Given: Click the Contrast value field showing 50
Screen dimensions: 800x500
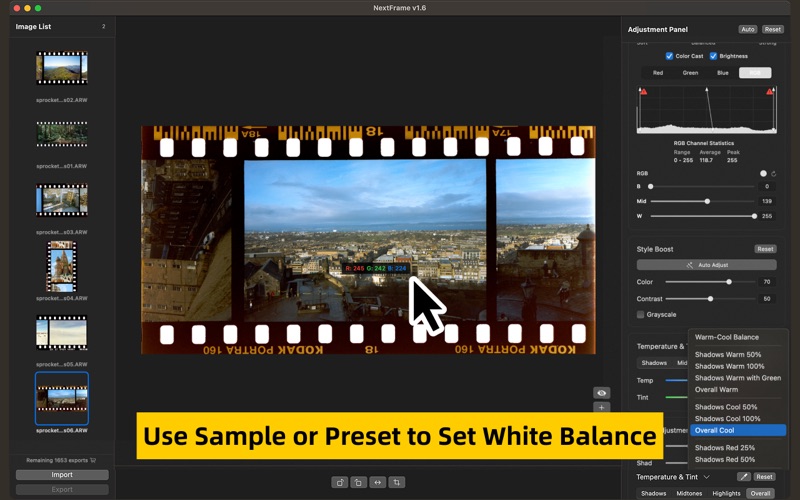Looking at the screenshot, I should tap(767, 299).
